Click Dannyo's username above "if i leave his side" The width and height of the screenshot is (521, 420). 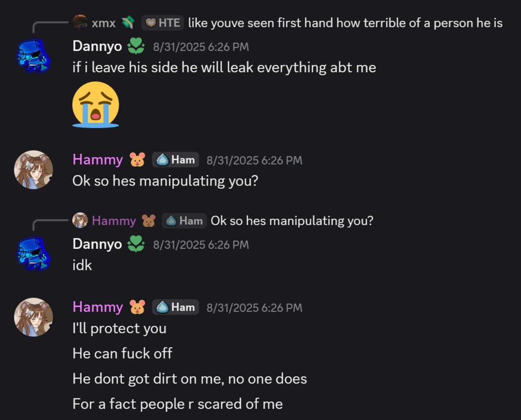click(97, 46)
